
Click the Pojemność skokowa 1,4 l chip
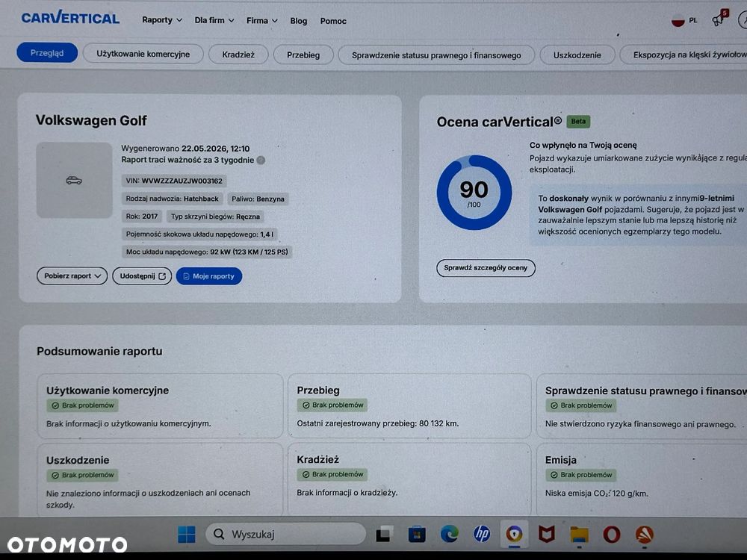199,234
